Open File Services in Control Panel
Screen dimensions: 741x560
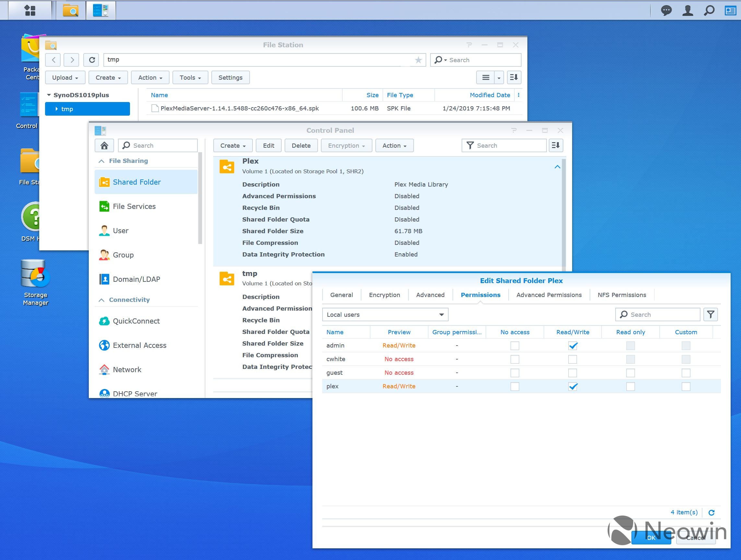[146, 207]
